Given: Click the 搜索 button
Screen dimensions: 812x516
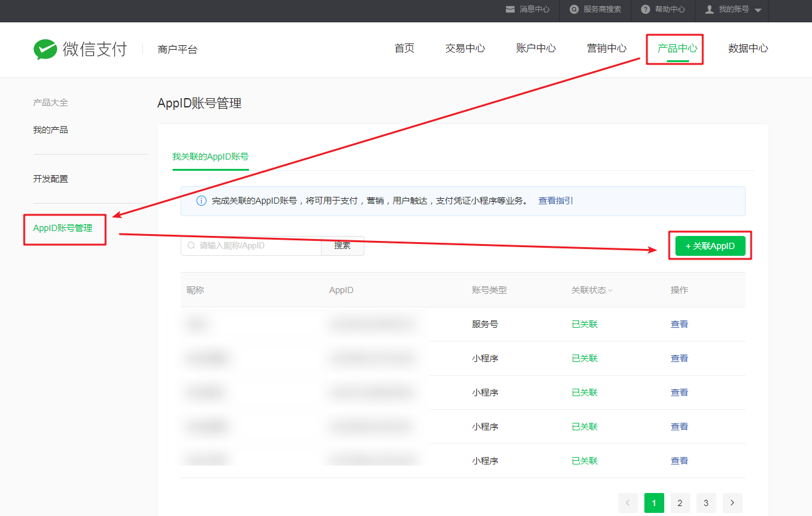Looking at the screenshot, I should point(343,246).
